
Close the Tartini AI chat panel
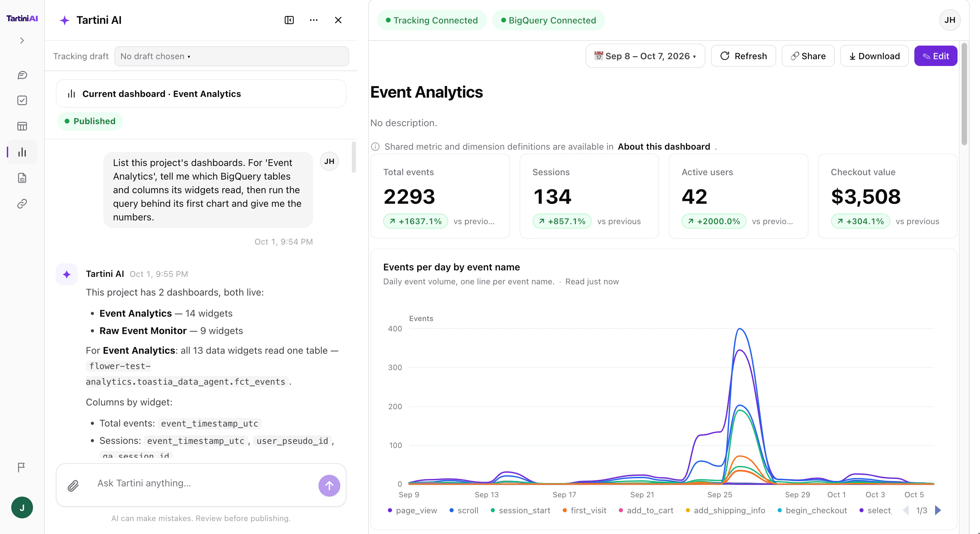(338, 20)
